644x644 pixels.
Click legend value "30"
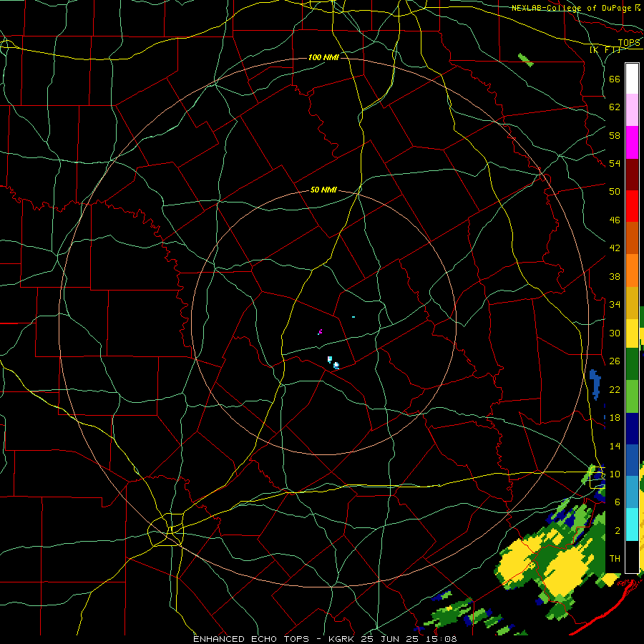pos(615,333)
